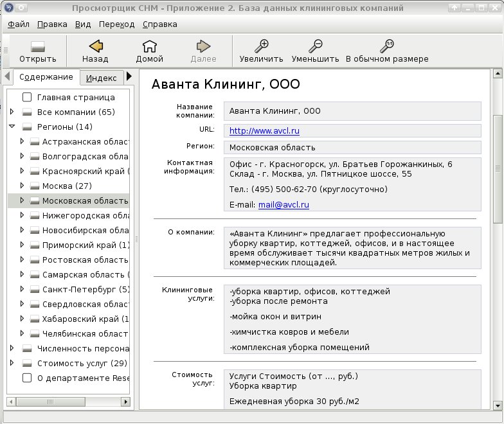Click the Open (Открыть) toolbar icon
The image size is (504, 424).
click(x=37, y=46)
